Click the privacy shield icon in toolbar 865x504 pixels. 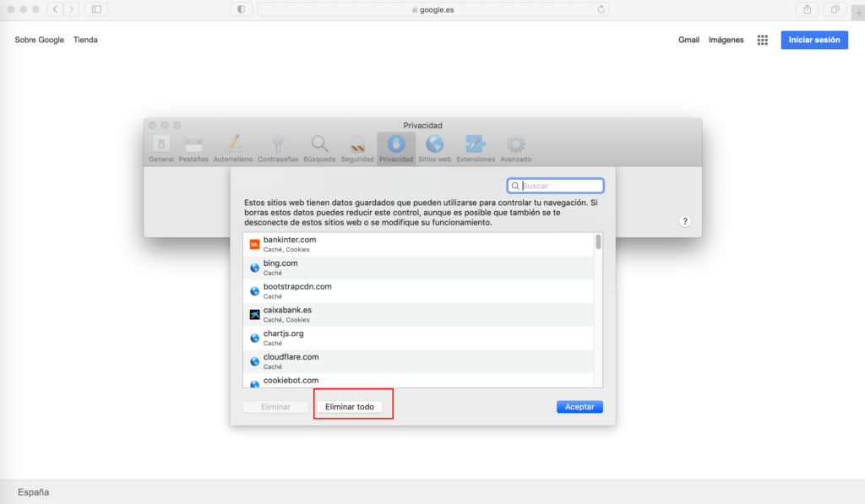[241, 9]
